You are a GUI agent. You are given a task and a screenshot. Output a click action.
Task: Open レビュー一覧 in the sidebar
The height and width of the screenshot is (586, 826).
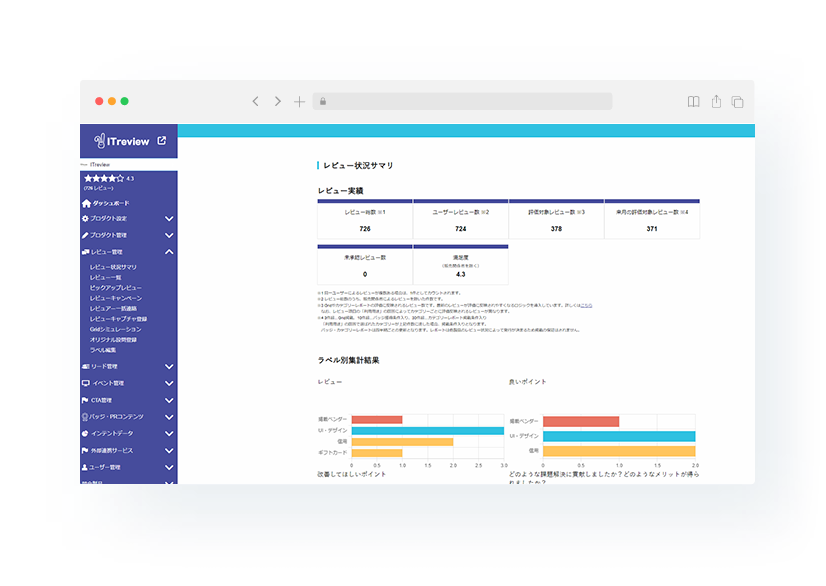(x=107, y=278)
